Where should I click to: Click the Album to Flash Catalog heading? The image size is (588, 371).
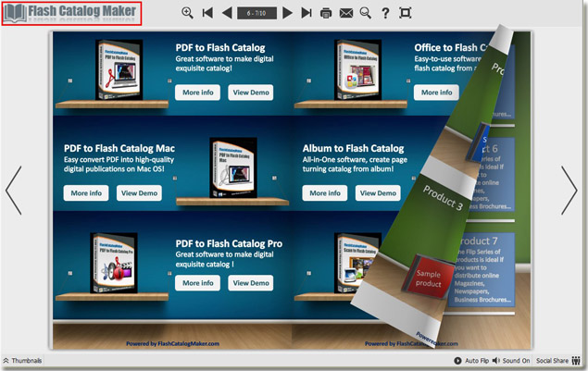pos(353,148)
